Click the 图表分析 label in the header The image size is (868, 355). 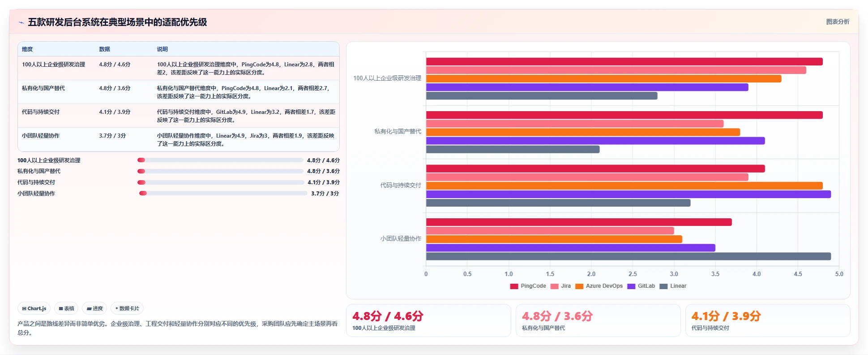[x=838, y=22]
